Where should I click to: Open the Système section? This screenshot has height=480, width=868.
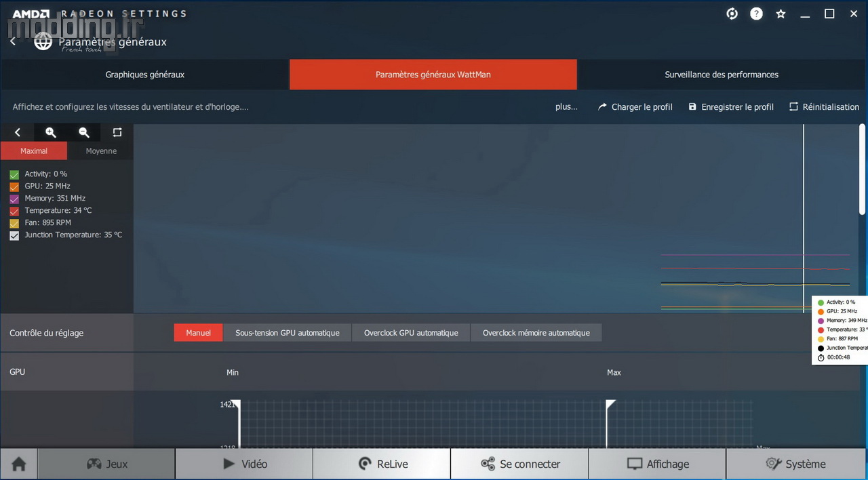coord(796,464)
